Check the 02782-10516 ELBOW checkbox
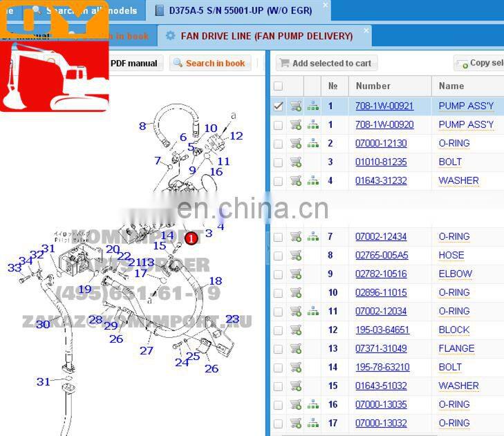Screen dimensions: 504x436 (278, 274)
